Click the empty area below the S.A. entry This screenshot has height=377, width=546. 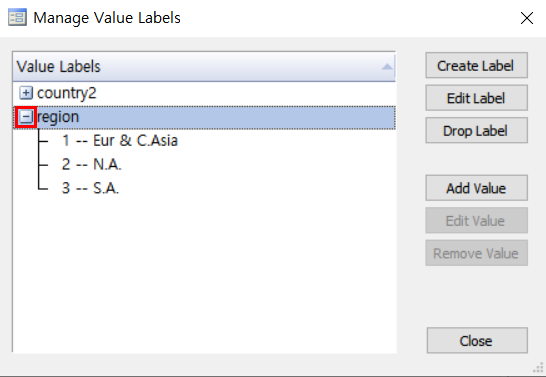(x=204, y=275)
